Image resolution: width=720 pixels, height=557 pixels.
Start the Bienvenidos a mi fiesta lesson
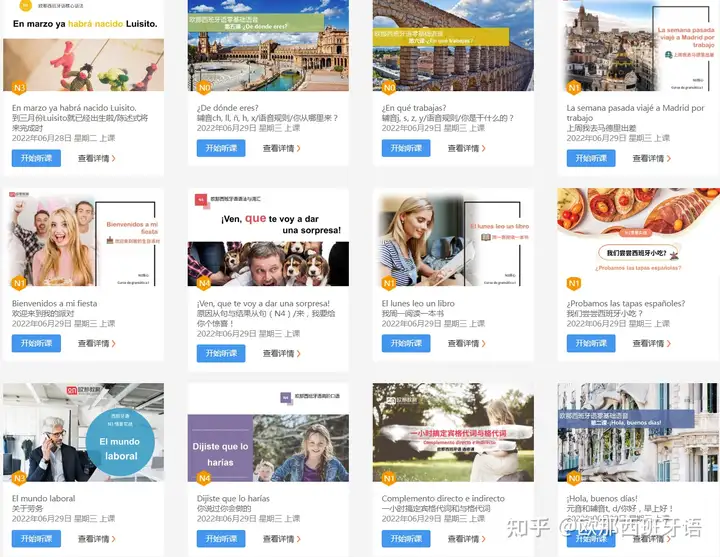[x=36, y=343]
